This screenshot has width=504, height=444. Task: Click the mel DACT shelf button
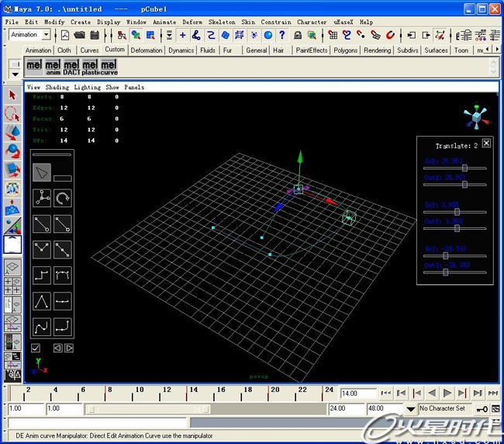point(71,68)
